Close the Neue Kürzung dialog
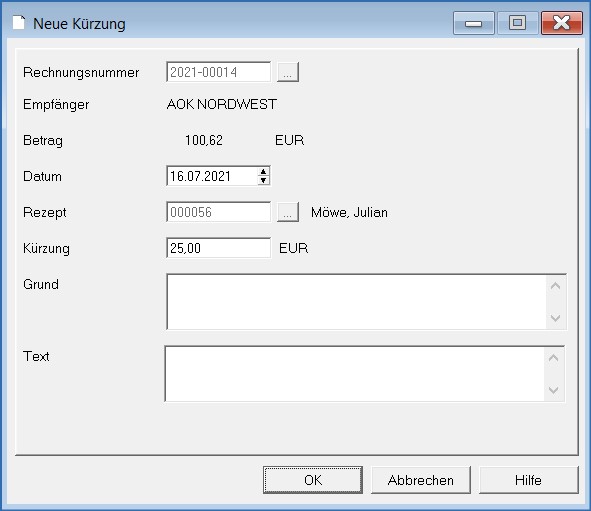Image resolution: width=591 pixels, height=511 pixels. coord(562,23)
